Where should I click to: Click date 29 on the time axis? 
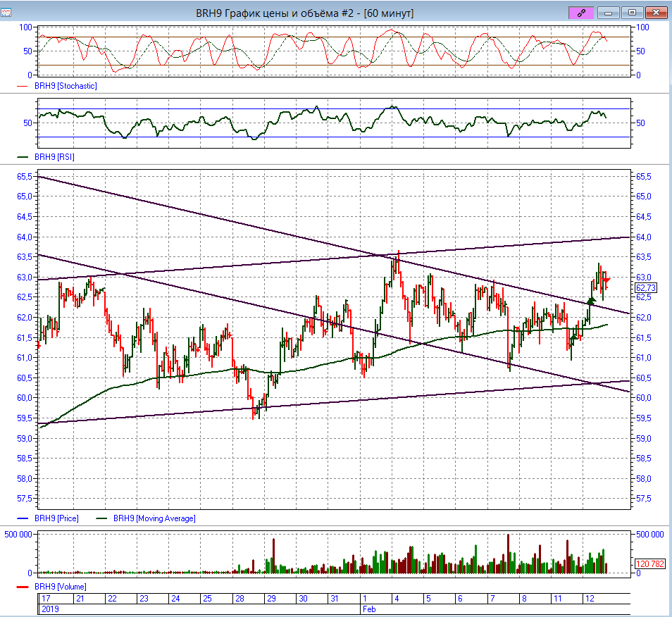click(270, 598)
